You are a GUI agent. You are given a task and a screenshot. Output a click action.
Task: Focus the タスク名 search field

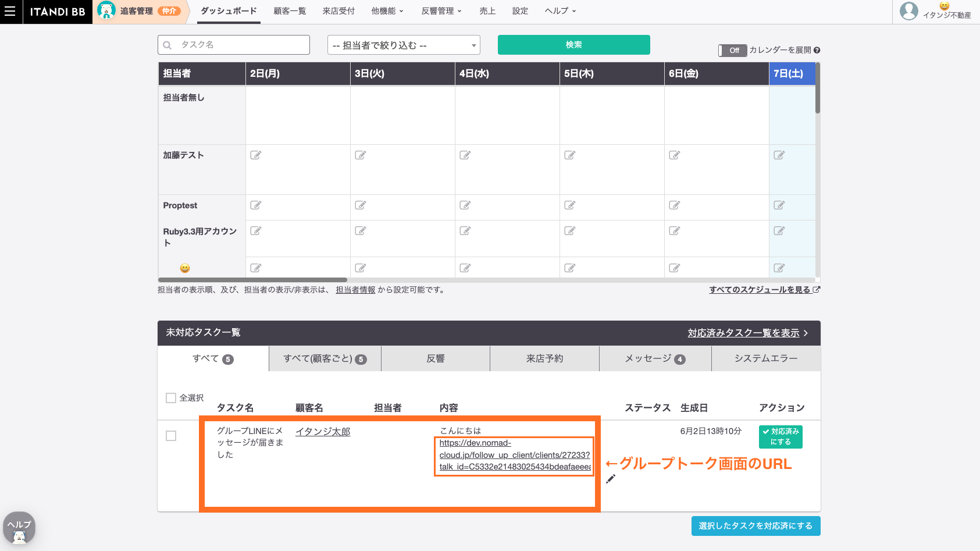pyautogui.click(x=234, y=45)
